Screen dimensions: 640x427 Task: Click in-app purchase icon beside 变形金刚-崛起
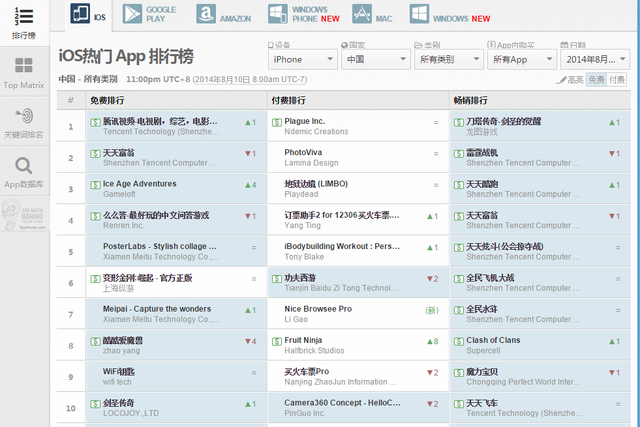95,279
